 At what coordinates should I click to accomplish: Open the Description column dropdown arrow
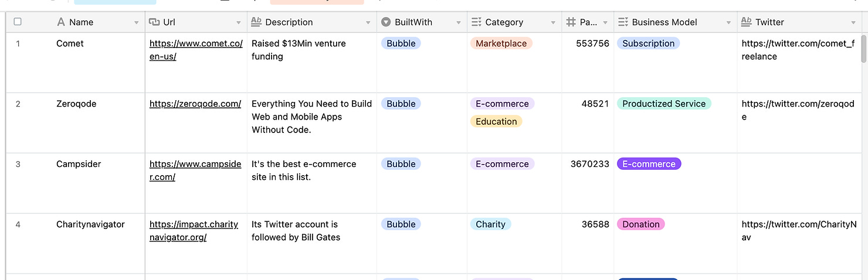[368, 23]
